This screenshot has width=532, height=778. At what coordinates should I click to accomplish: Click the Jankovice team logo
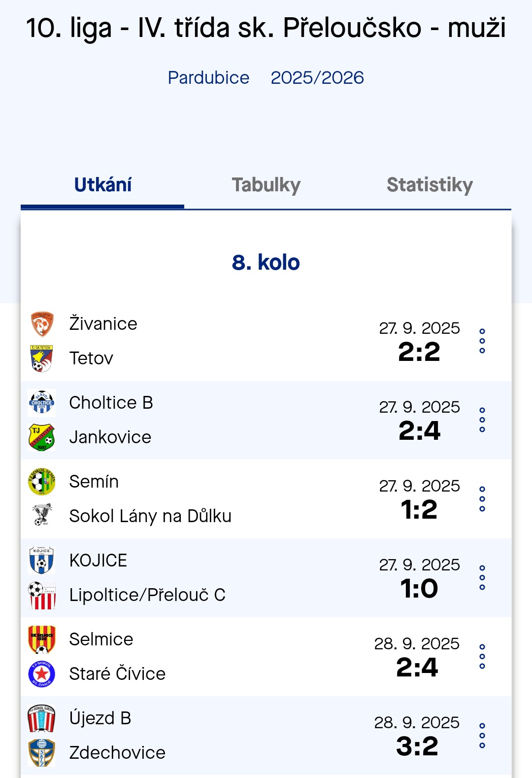coord(42,437)
